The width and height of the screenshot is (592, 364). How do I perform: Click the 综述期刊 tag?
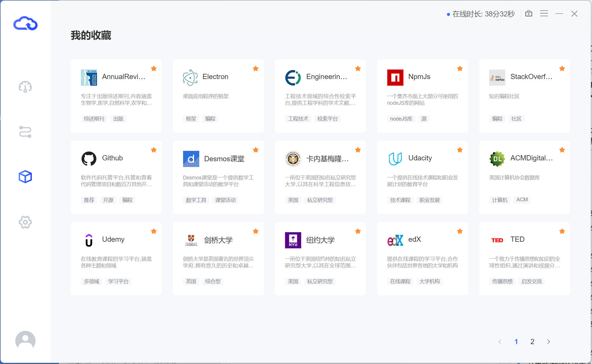click(x=94, y=119)
